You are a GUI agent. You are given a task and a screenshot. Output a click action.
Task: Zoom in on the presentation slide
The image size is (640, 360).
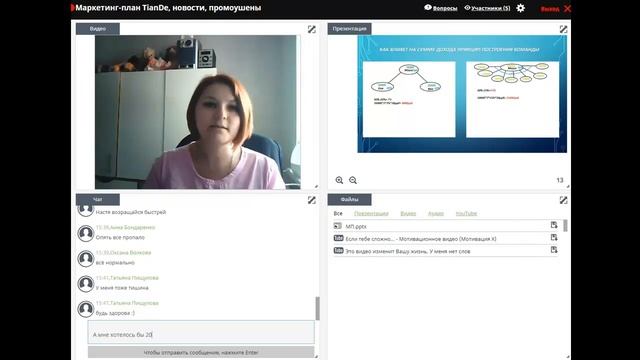[339, 180]
